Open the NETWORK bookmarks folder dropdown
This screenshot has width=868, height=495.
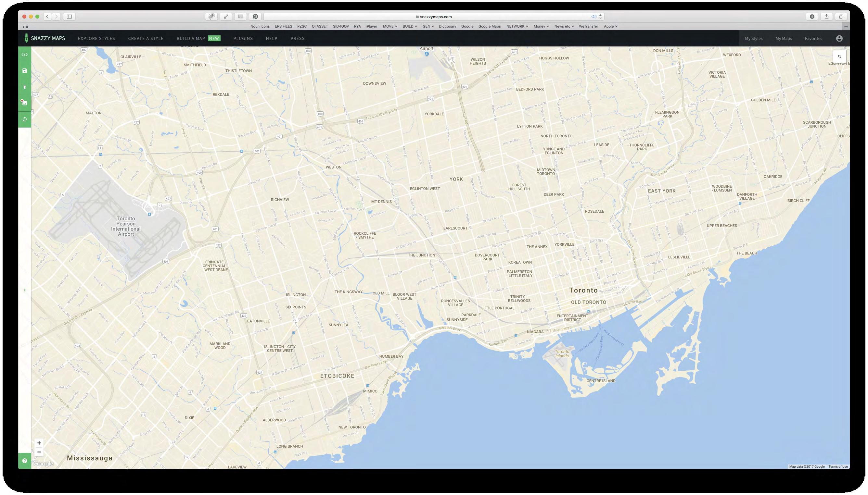517,26
